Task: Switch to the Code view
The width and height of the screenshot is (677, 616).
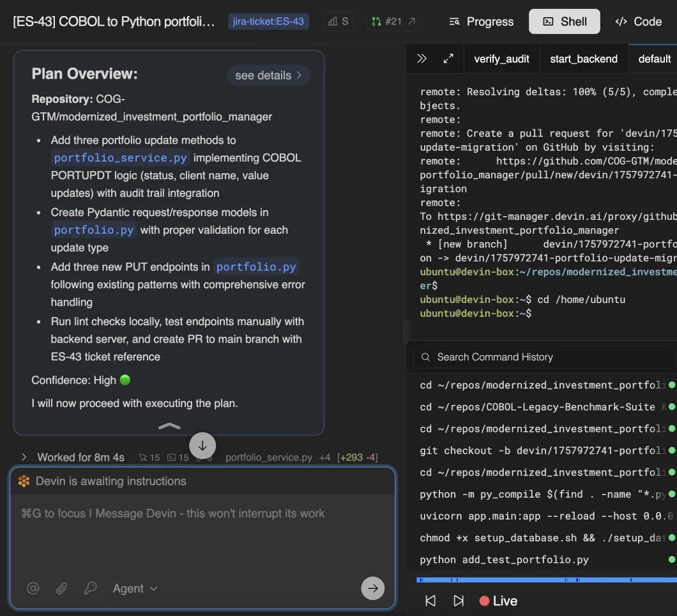Action: (638, 21)
